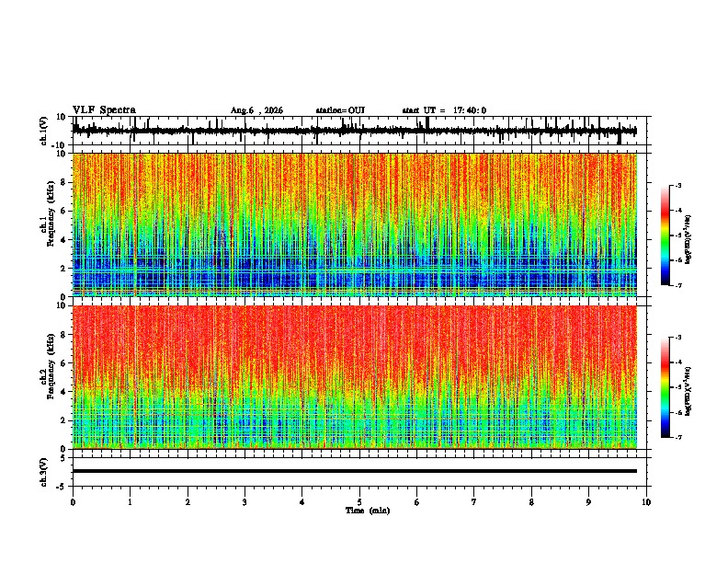Click the "station=OUI" header label

click(x=340, y=110)
